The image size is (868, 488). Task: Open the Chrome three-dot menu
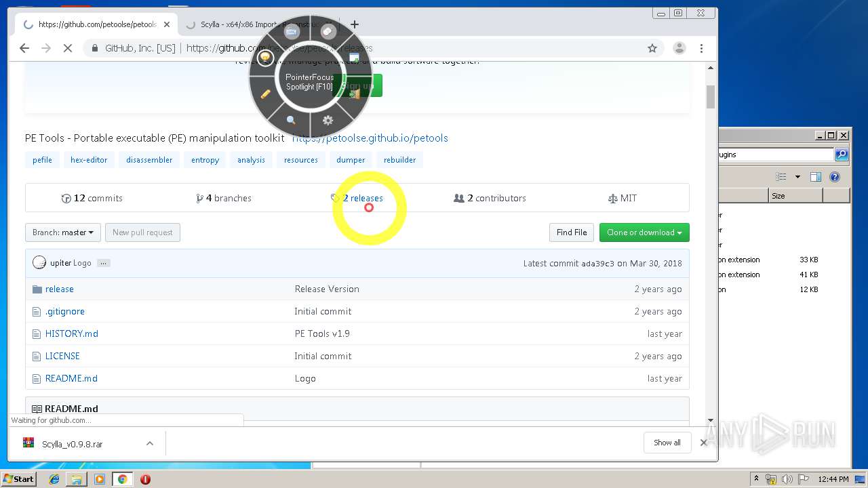(x=701, y=48)
